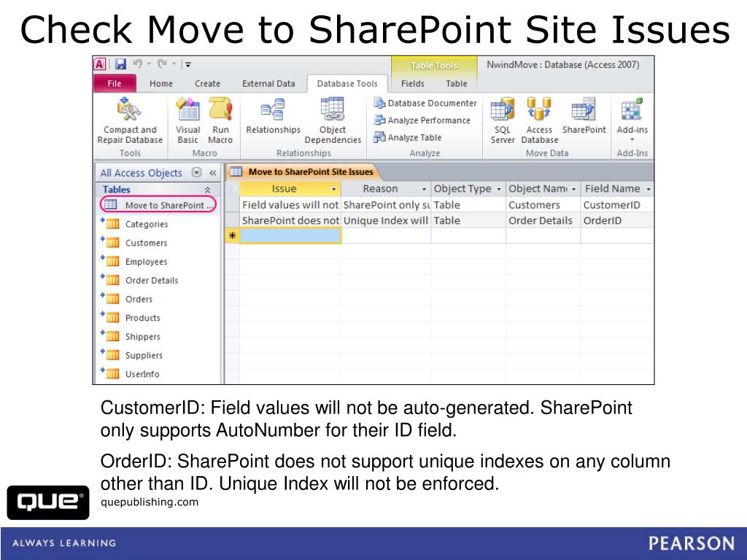Open the All Access Objects dropdown

click(x=196, y=173)
